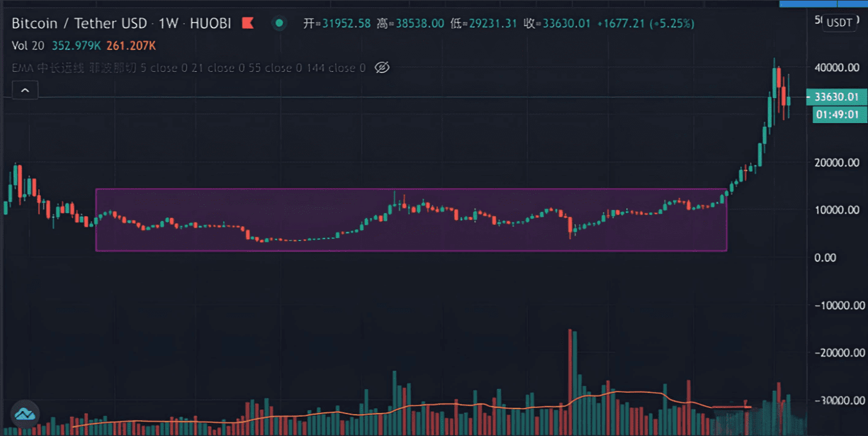Viewport: 868px width, 436px height.
Task: Click the +1677.21 (+5.25%) change value
Action: (x=646, y=24)
